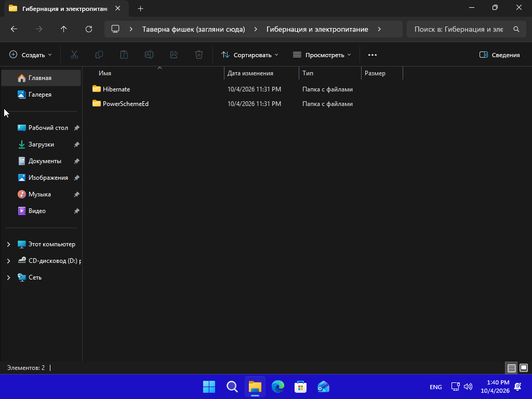Switch to large thumbnails view icon
The width and height of the screenshot is (532, 399).
tap(524, 368)
